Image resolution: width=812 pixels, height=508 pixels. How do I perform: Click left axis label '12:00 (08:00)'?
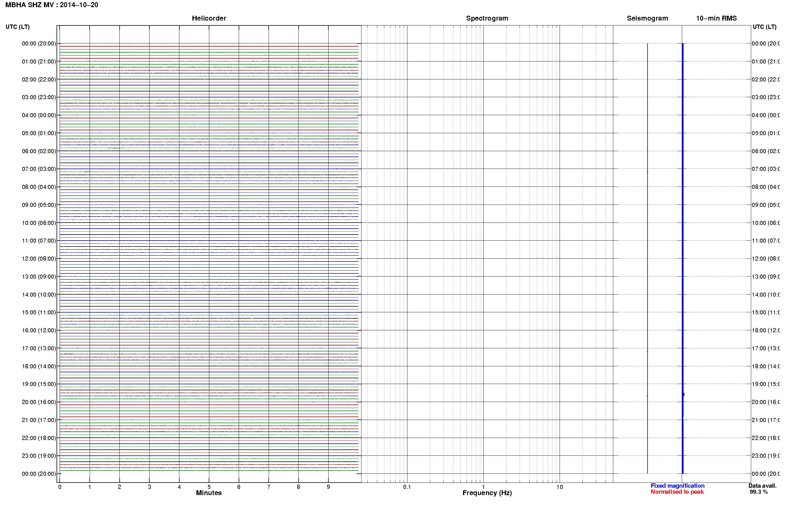point(39,259)
